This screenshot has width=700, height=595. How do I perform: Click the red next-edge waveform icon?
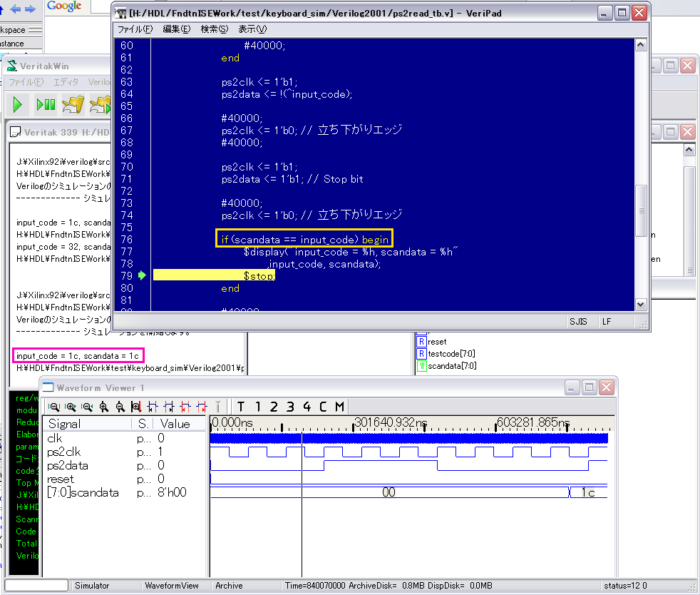202,407
